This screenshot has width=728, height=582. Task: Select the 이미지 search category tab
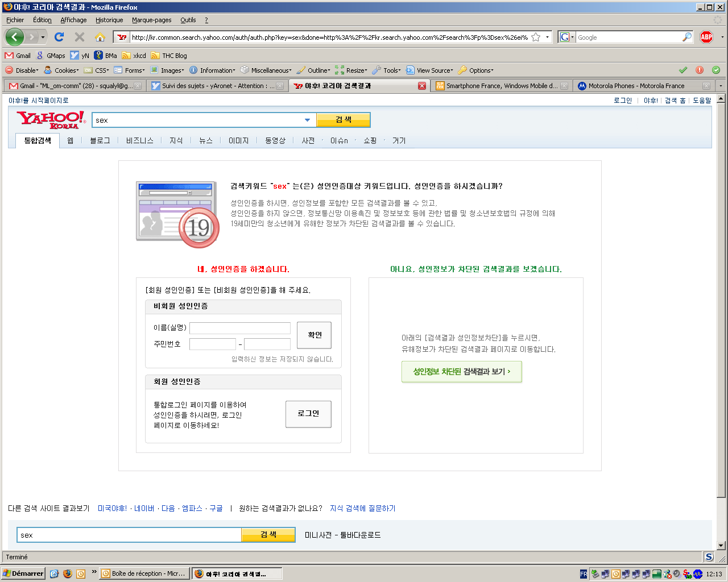point(238,140)
